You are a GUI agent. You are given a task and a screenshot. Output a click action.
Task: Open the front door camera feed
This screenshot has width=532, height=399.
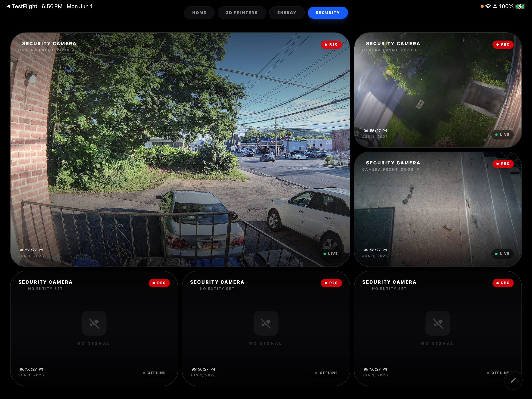[180, 149]
